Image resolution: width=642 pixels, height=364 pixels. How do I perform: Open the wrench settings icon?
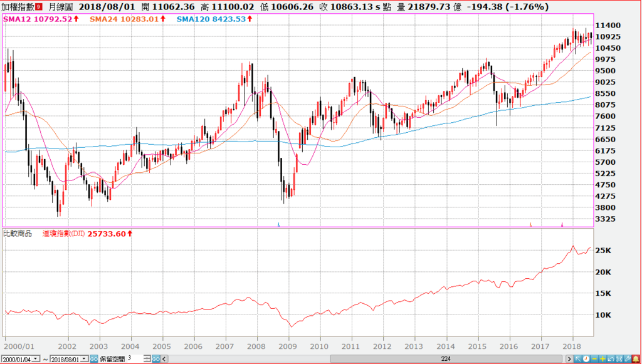click(627, 359)
